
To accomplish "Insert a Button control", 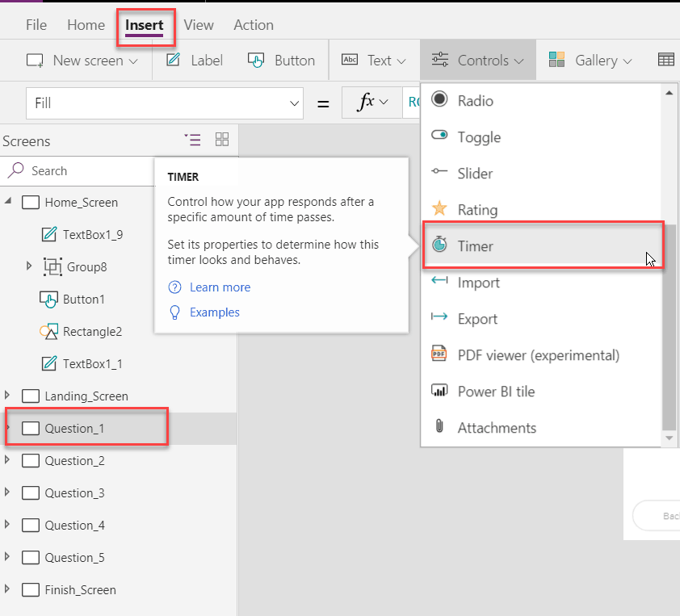I will (282, 61).
